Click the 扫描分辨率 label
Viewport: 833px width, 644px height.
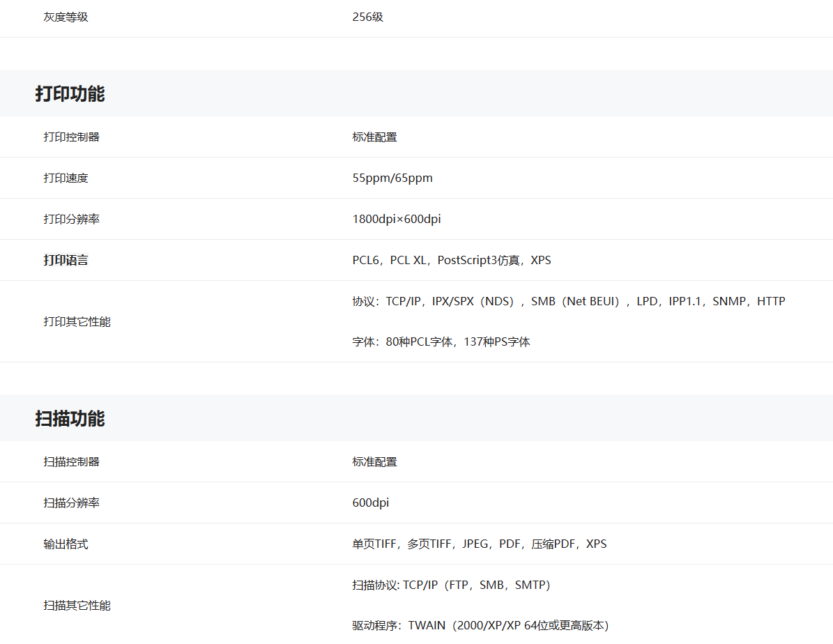click(x=71, y=503)
